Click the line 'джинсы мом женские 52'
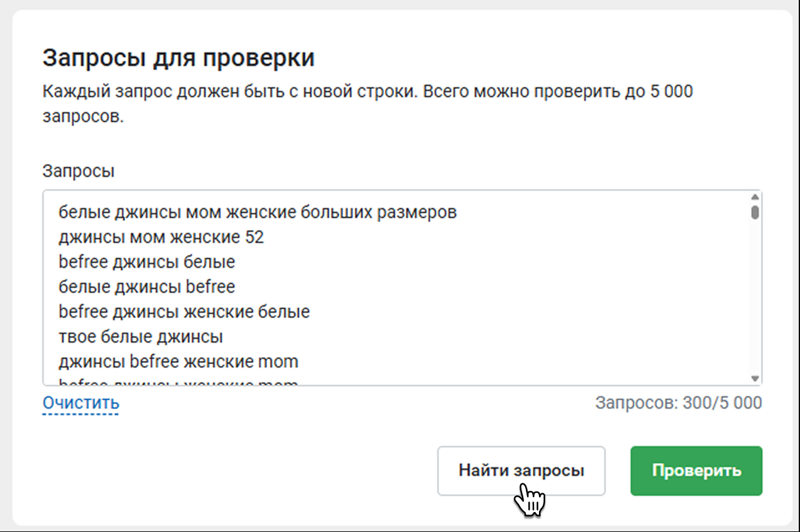800x532 pixels. coord(161,237)
